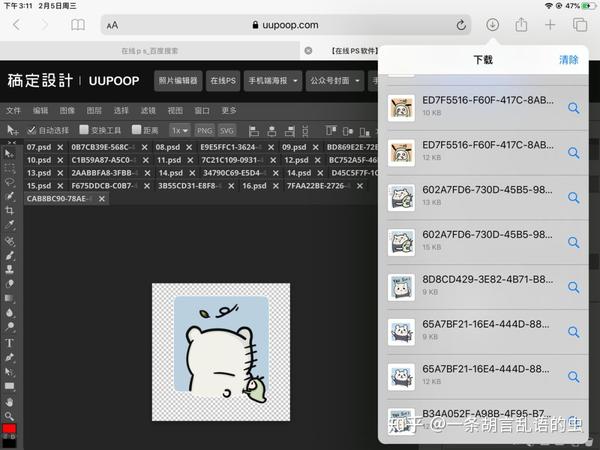Click the bear image on the canvas
600x450 pixels.
click(x=221, y=352)
